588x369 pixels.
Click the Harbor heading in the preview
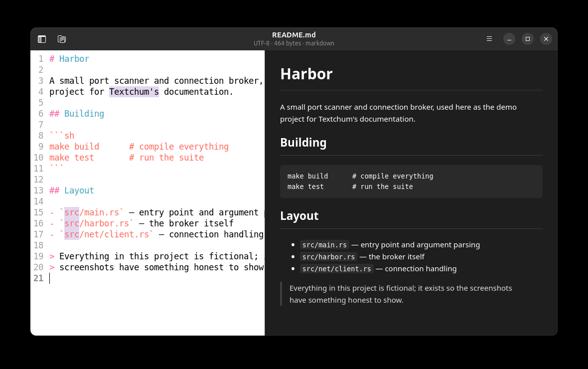point(306,74)
